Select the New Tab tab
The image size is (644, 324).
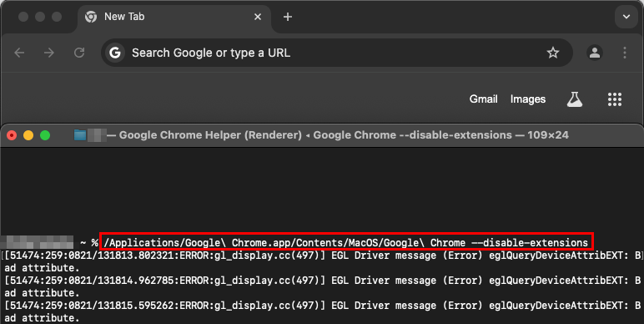point(174,18)
